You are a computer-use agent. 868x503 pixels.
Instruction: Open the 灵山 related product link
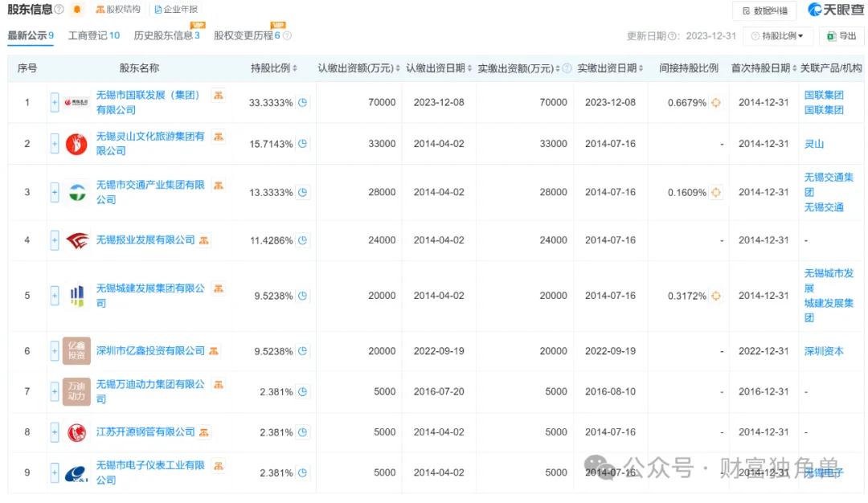coord(813,144)
